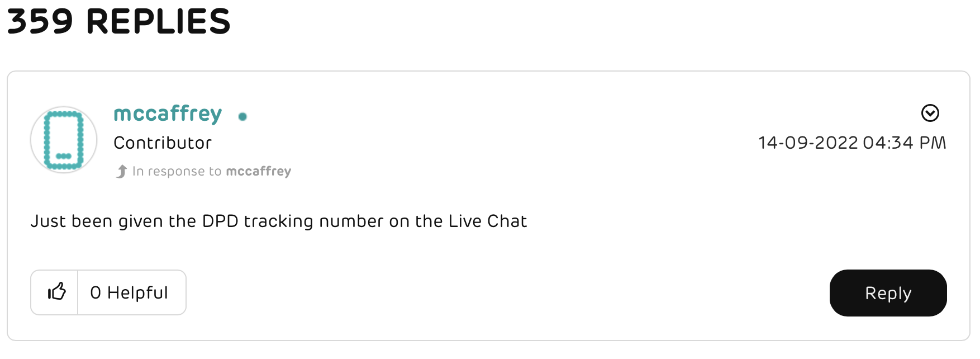Image resolution: width=980 pixels, height=359 pixels.
Task: Click the word 'Helpful' in kudos box
Action: click(x=137, y=292)
